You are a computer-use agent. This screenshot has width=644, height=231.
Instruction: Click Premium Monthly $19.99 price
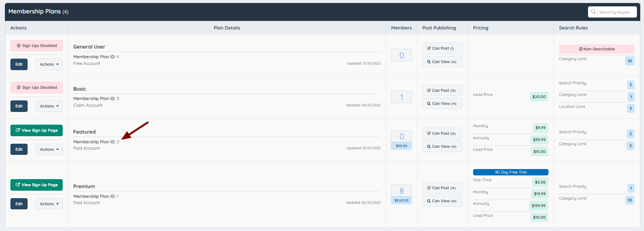coord(540,194)
